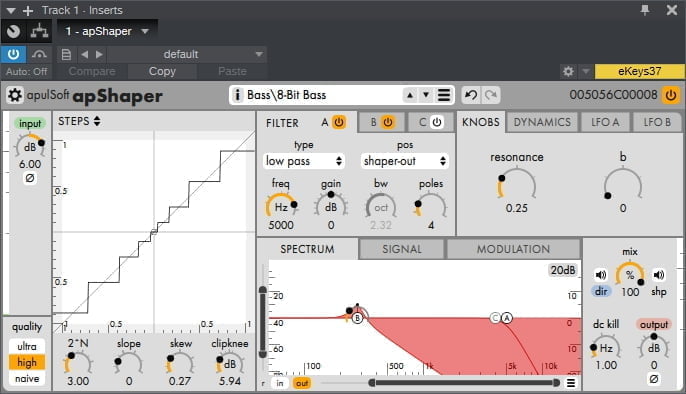Click the 20dB range label
Viewport: 686px width, 394px height.
(x=563, y=270)
